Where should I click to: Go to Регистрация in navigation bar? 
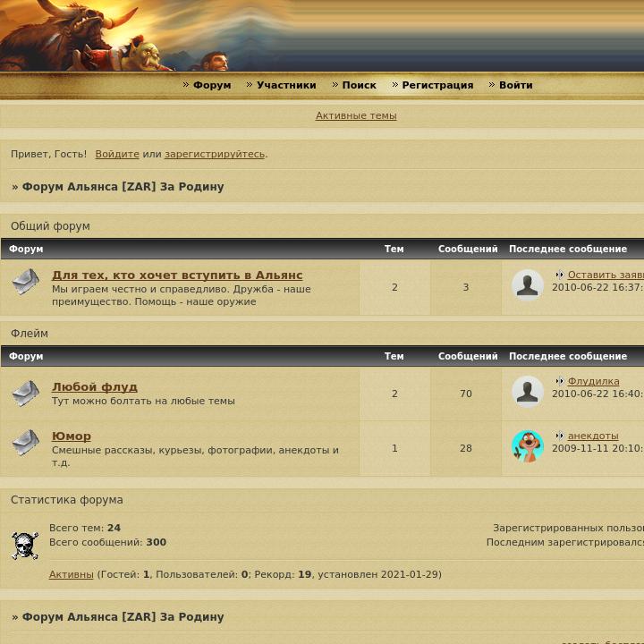click(437, 85)
